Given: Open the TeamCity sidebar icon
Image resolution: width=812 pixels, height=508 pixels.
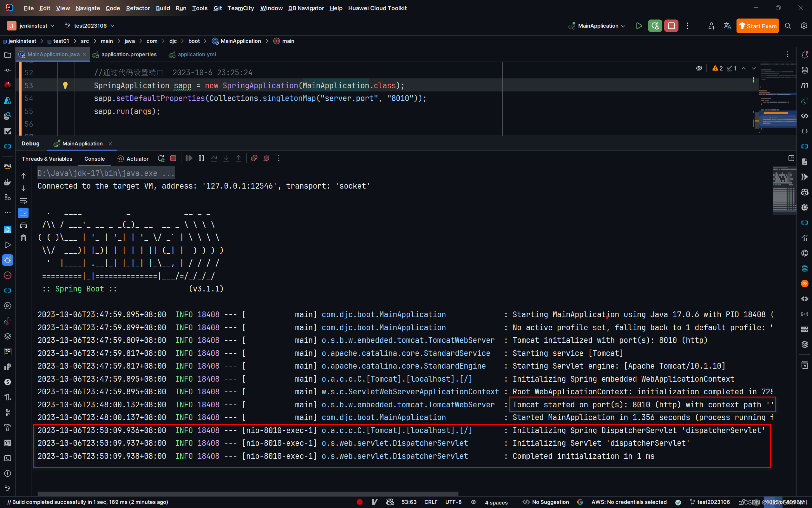Looking at the screenshot, I should click(7, 351).
